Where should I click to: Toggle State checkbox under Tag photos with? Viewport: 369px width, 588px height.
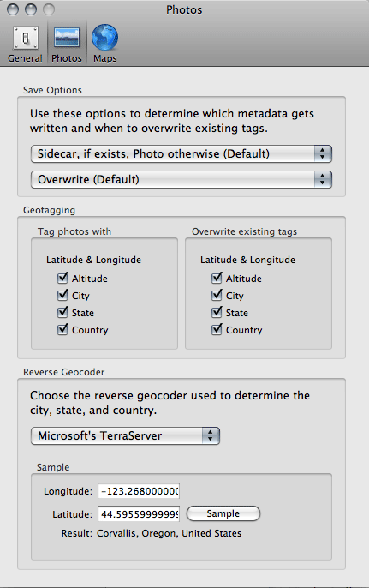click(x=62, y=312)
